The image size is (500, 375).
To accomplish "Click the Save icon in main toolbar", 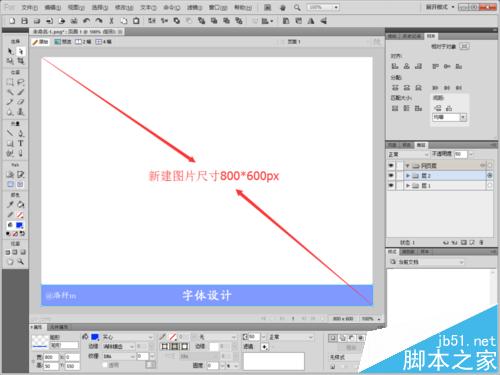I will point(24,21).
